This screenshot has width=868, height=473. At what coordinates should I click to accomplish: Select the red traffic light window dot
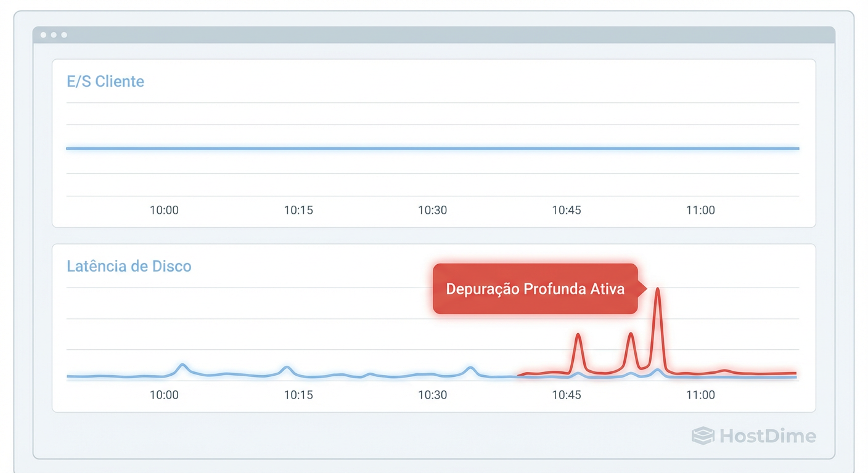pos(42,34)
